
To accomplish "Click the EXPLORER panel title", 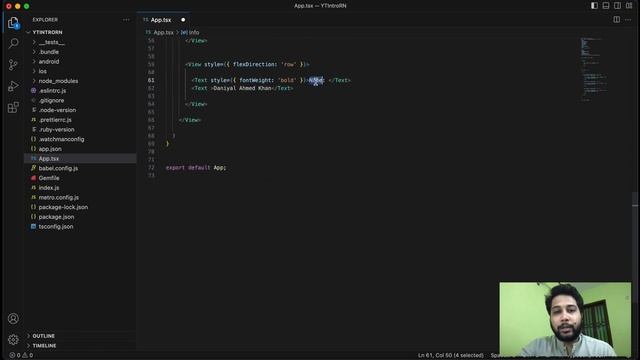I will tap(45, 20).
